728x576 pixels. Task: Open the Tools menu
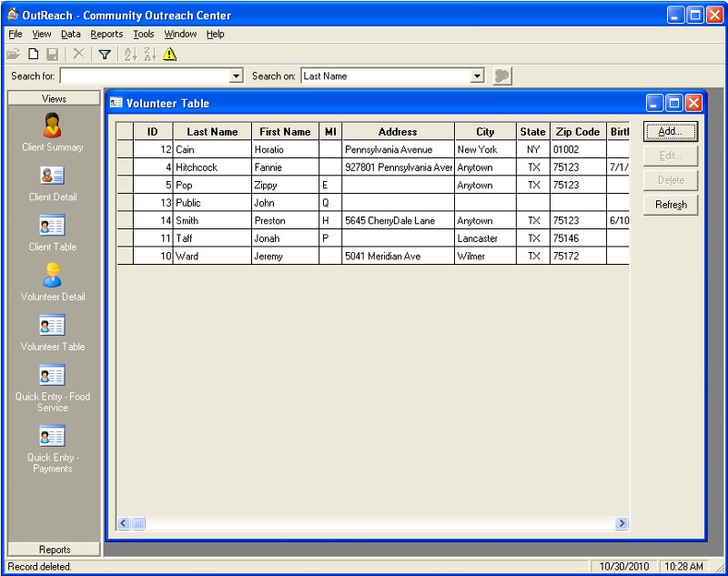tap(144, 34)
